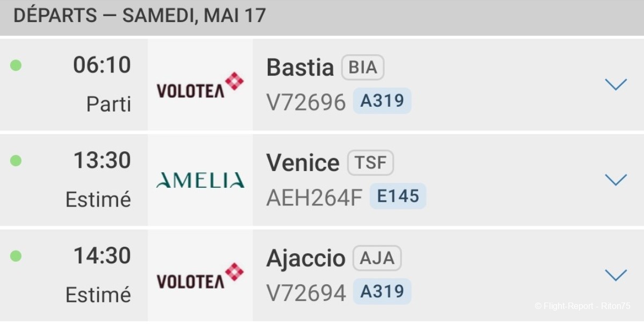Image resolution: width=644 pixels, height=324 pixels.
Task: Click the Volotea logo on Ajaccio flight
Action: coord(200,276)
